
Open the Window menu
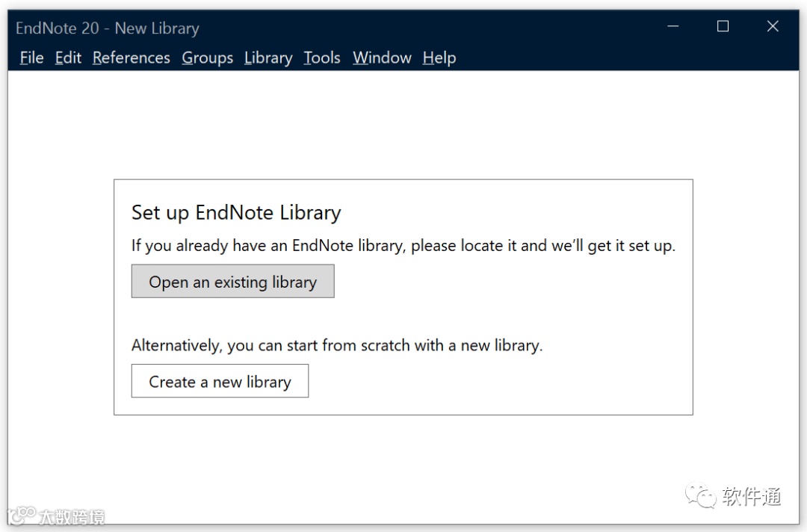(x=382, y=58)
